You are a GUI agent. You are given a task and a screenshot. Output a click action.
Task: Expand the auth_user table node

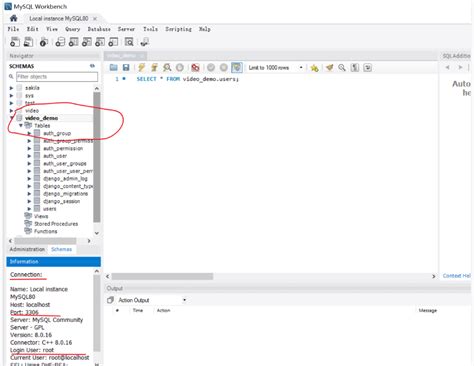click(29, 156)
